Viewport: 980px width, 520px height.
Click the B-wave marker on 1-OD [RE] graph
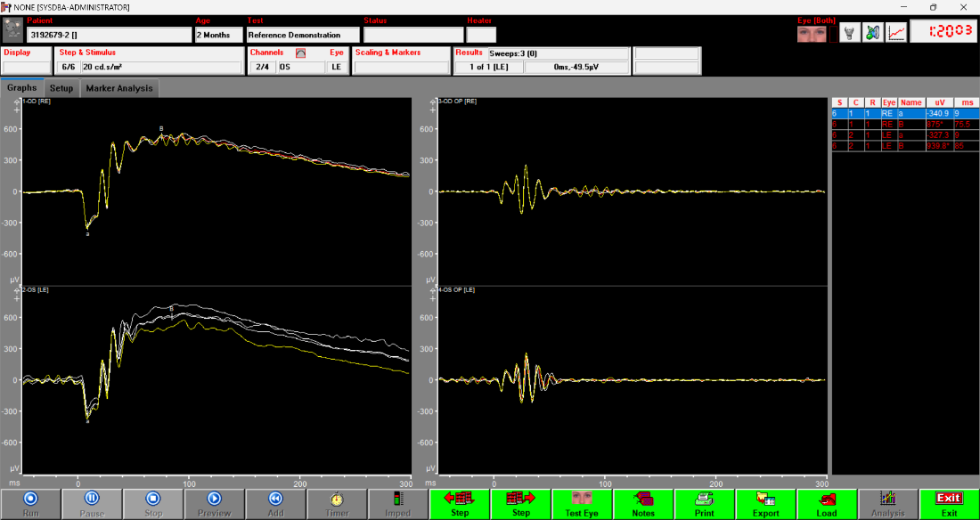161,129
